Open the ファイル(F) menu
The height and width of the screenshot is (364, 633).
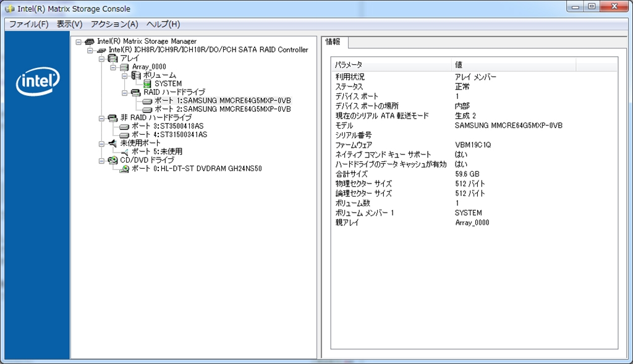28,24
